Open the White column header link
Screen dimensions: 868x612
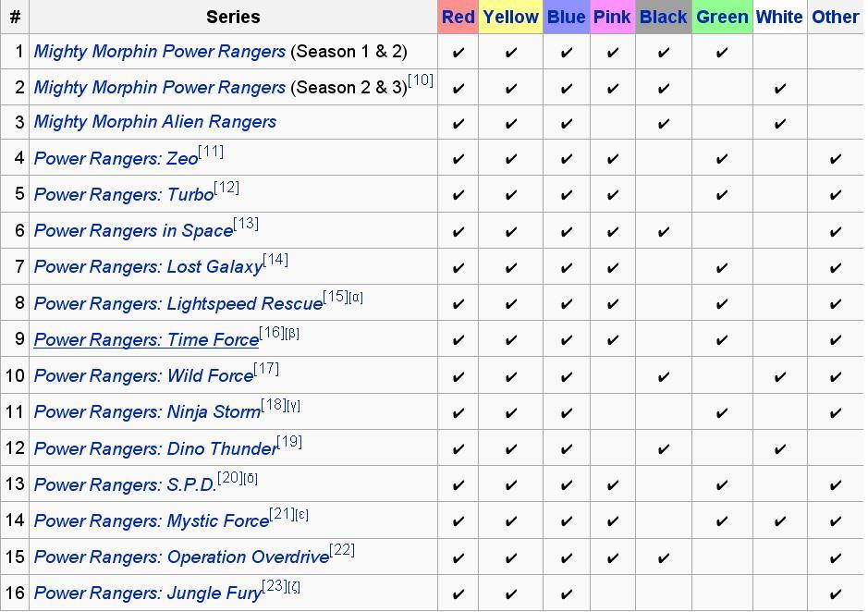point(779,18)
